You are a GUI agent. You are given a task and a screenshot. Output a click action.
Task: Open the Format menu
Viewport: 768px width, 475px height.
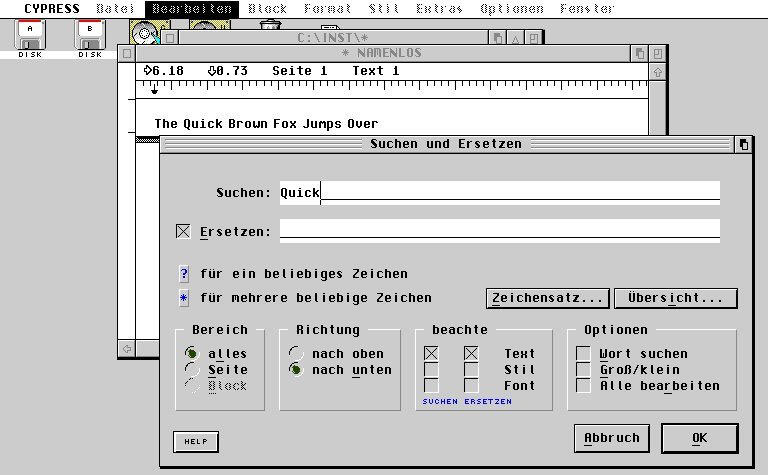(326, 9)
